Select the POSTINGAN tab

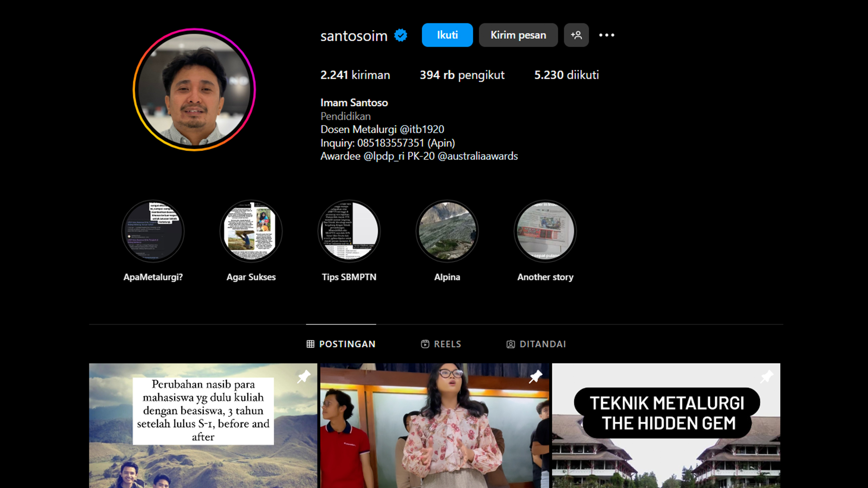point(341,344)
